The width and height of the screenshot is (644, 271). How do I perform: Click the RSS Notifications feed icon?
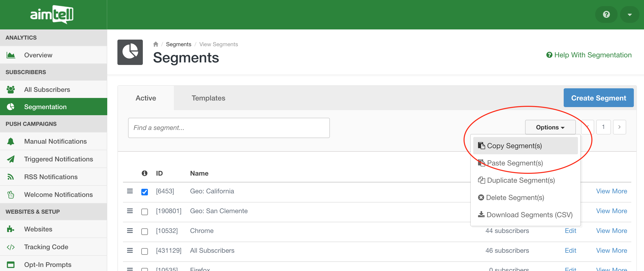pos(11,177)
